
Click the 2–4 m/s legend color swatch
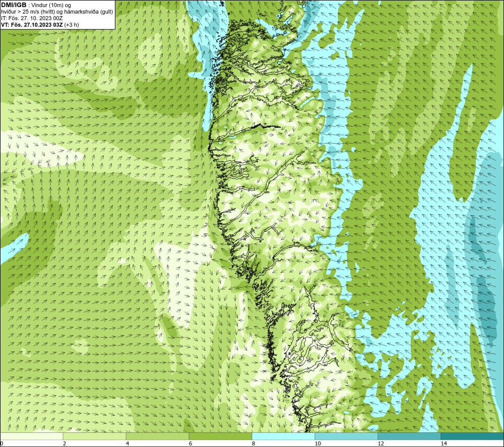point(95,436)
